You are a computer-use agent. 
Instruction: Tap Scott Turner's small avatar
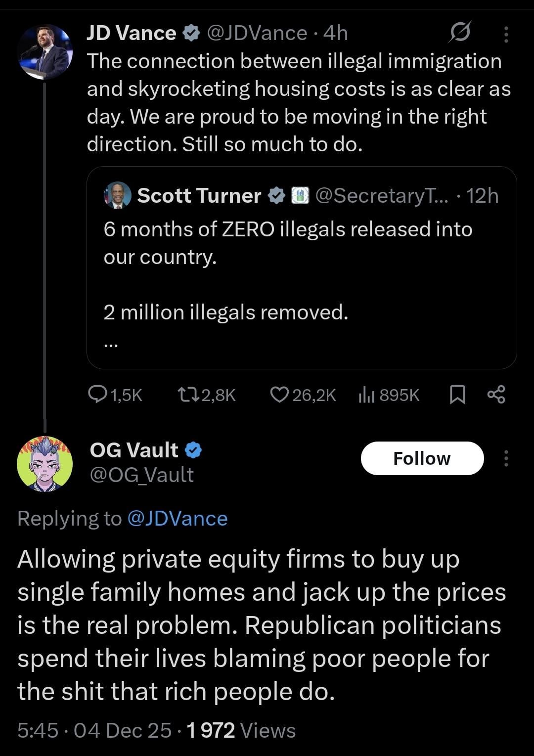[118, 195]
